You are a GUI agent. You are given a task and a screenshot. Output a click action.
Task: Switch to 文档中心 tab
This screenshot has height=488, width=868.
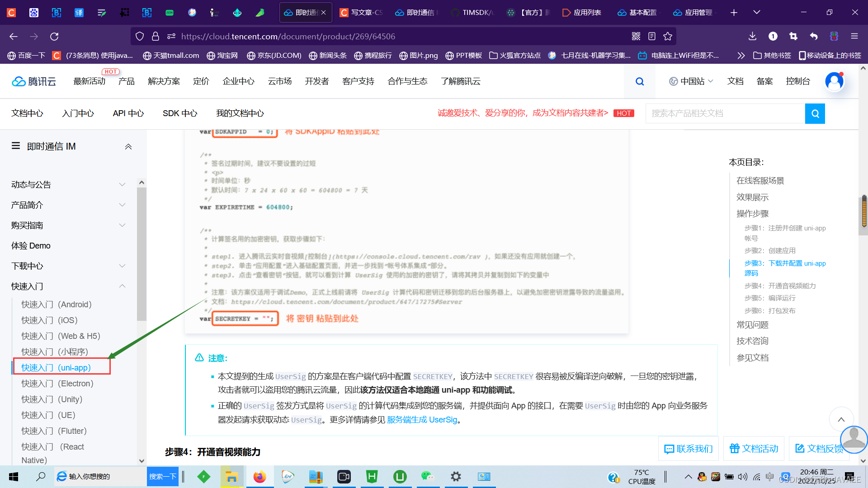click(27, 113)
